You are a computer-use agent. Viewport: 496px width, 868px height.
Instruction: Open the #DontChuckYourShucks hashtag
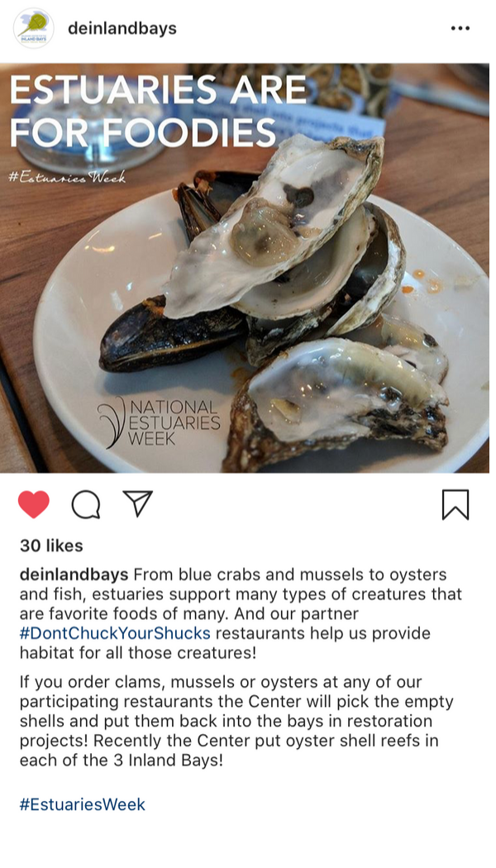click(115, 632)
